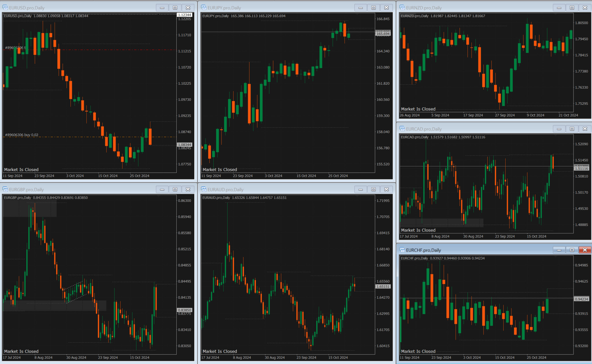Minimize the EURAUD.pro Daily chart window
This screenshot has height=364, width=592.
pos(360,190)
